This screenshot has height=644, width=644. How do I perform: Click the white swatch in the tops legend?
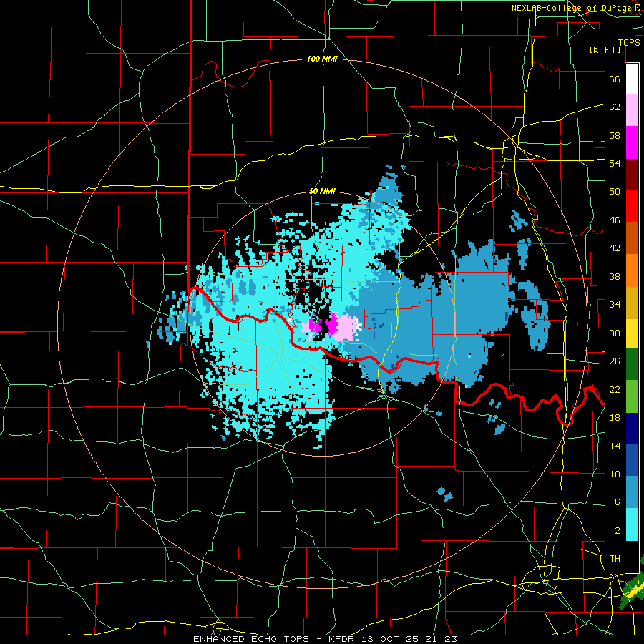point(632,79)
